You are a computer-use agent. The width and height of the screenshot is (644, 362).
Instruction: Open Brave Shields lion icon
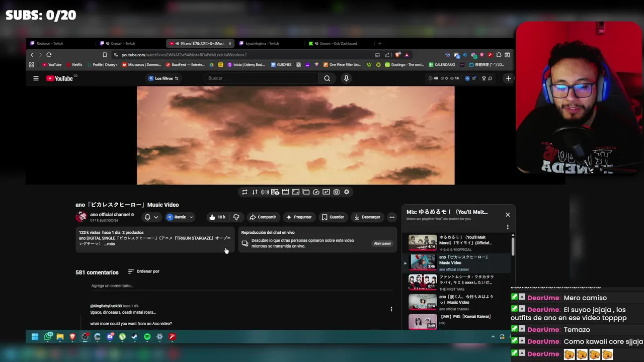tap(397, 55)
